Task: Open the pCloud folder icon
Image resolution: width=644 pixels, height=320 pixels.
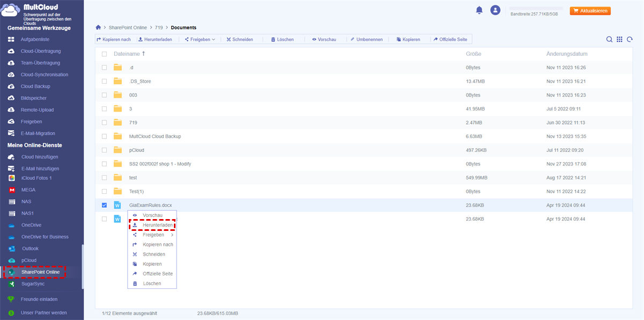Action: click(x=118, y=150)
